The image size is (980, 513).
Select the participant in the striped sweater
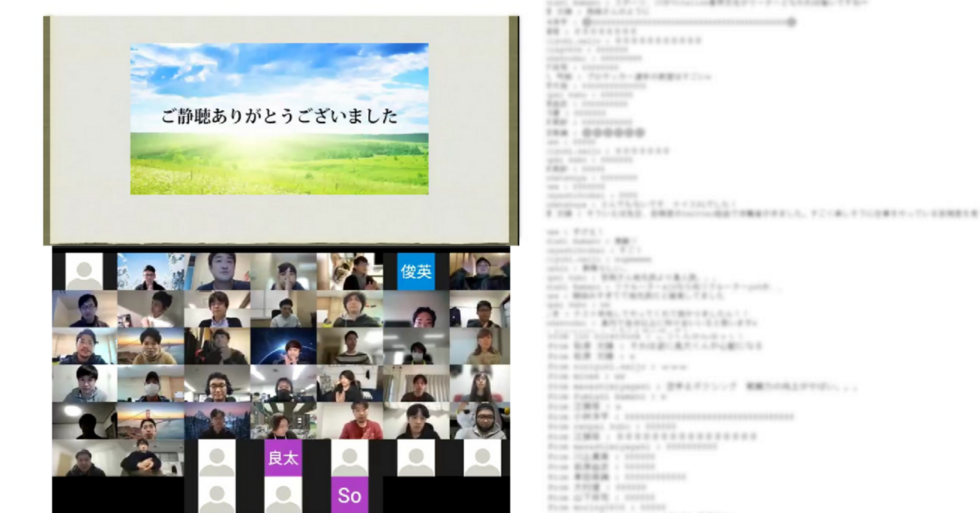pos(350,346)
